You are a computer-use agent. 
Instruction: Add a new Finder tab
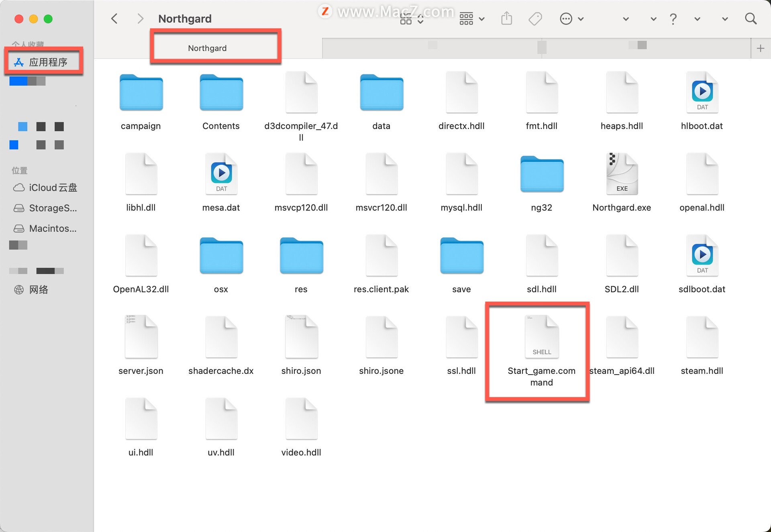[760, 49]
